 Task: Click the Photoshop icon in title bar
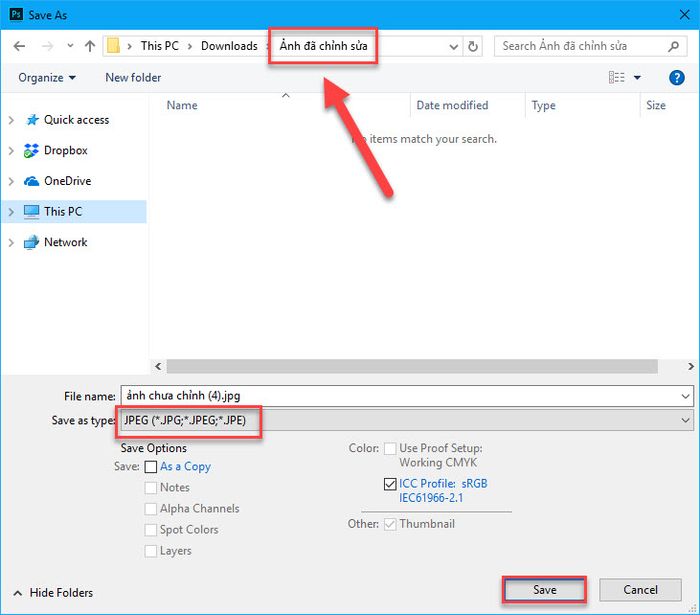point(16,14)
